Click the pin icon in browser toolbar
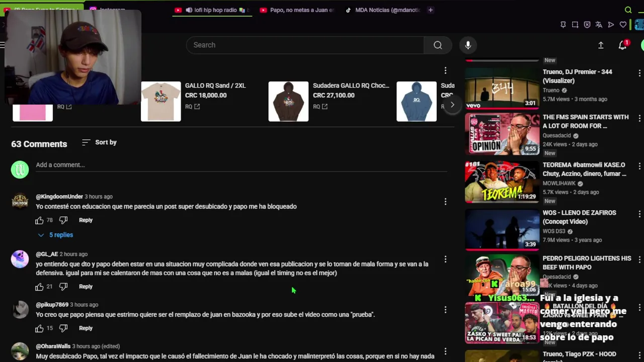This screenshot has height=362, width=644. point(563,25)
